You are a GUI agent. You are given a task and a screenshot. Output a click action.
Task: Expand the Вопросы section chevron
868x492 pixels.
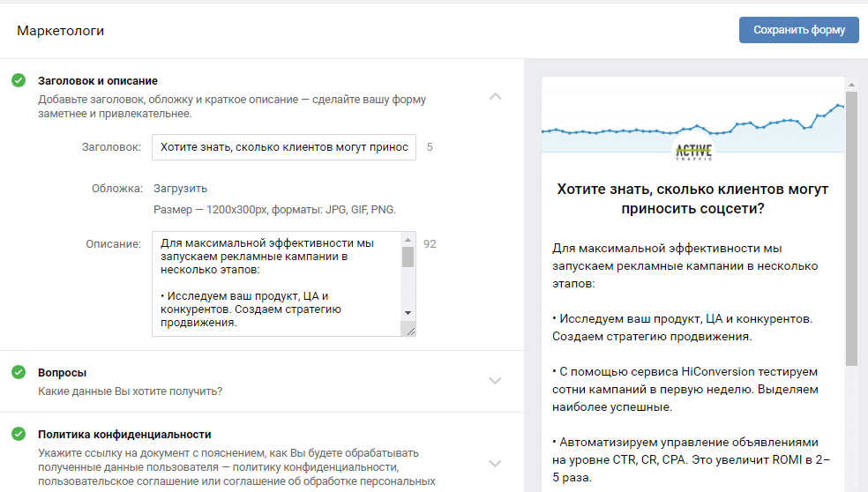coord(495,381)
